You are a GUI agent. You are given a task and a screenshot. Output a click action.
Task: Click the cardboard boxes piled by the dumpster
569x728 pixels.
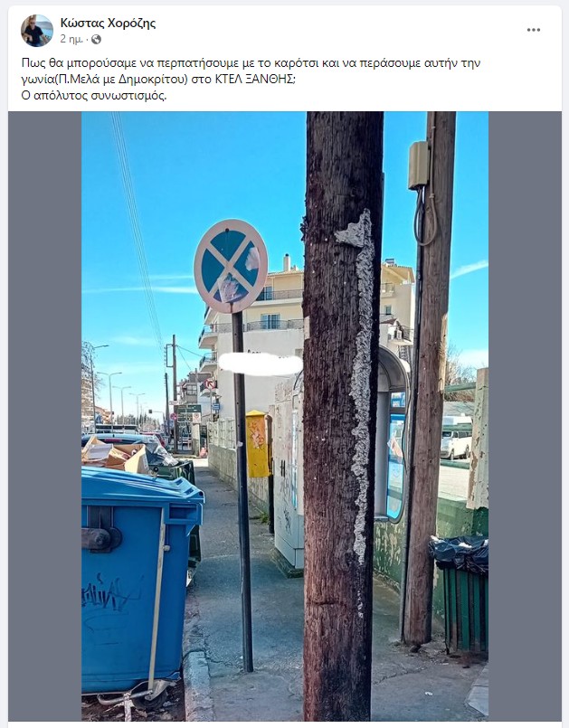[116, 454]
